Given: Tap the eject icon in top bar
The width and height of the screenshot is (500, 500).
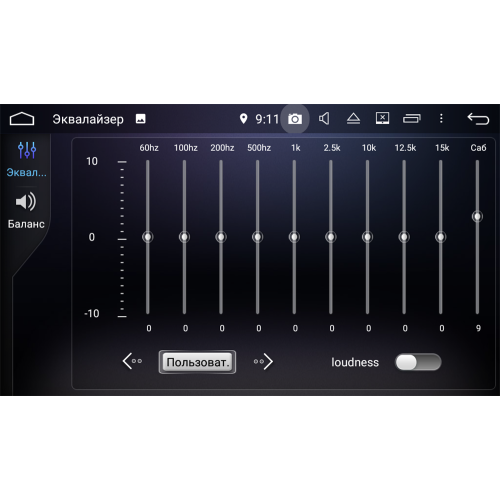Looking at the screenshot, I should [353, 119].
